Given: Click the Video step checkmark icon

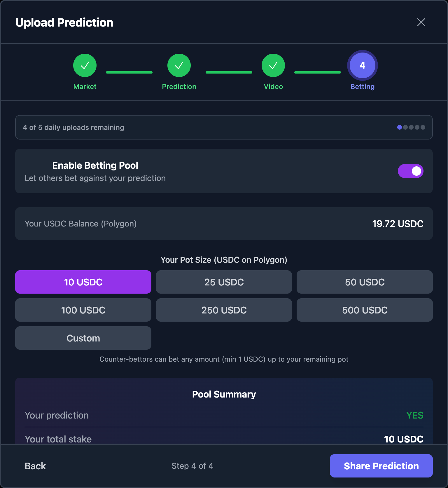Looking at the screenshot, I should coord(273,65).
